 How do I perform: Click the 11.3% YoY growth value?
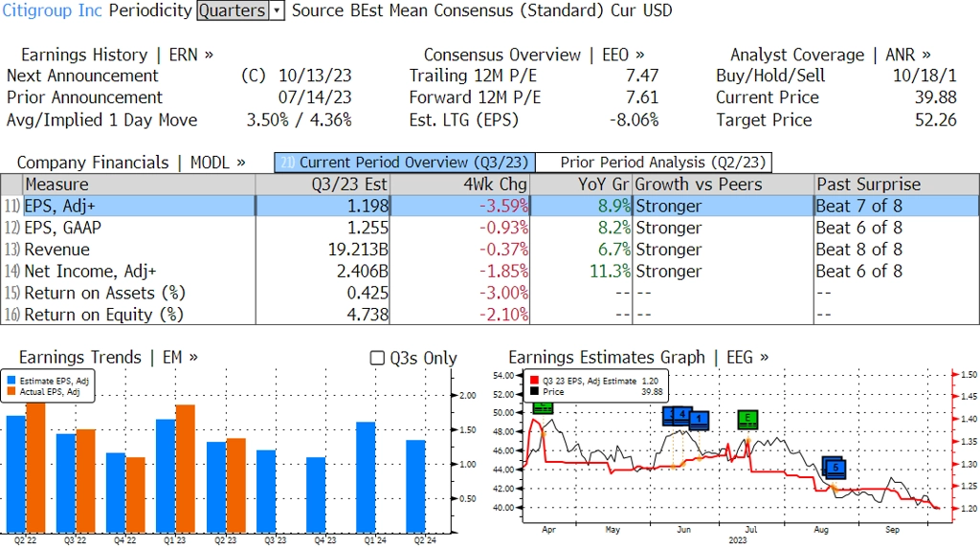(x=610, y=272)
